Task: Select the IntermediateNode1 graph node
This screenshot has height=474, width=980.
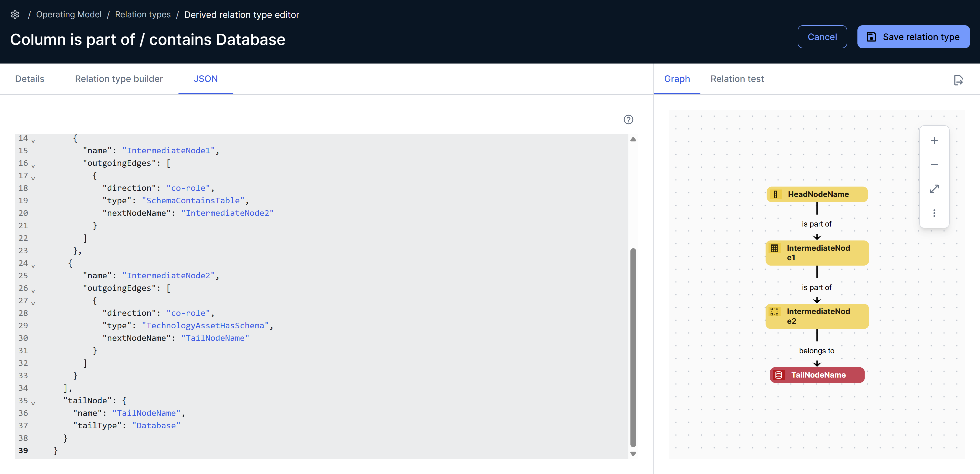Action: point(817,253)
